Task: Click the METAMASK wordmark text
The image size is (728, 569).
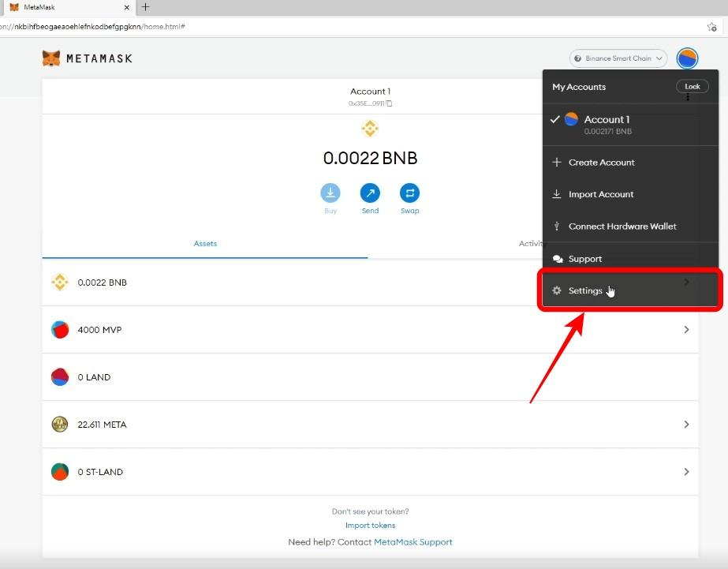Action: coord(99,58)
